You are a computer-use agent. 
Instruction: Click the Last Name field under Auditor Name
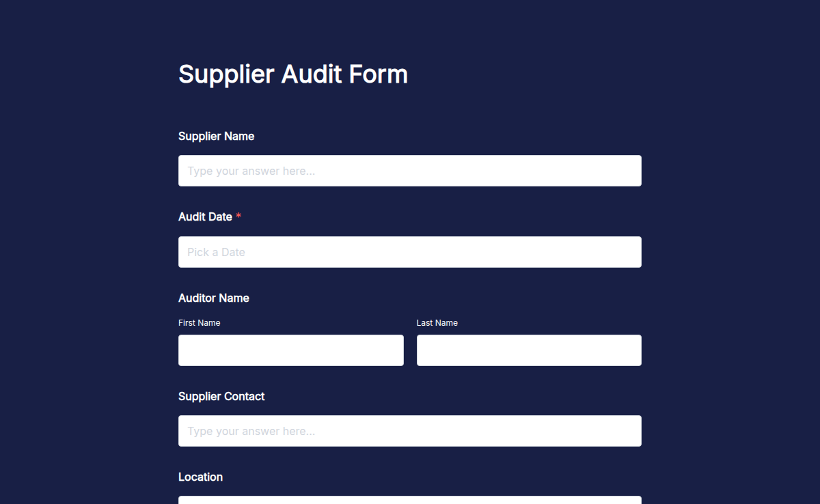[528, 350]
